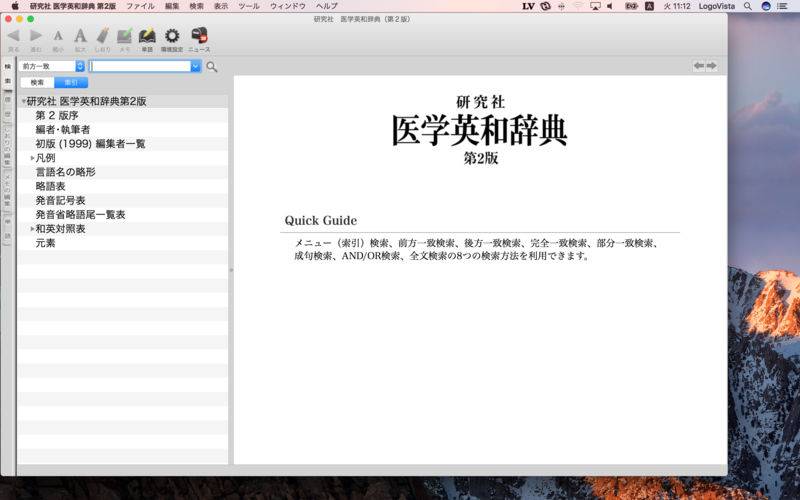Open Spotlight search in the menu bar
The image size is (800, 500).
coord(747,6)
